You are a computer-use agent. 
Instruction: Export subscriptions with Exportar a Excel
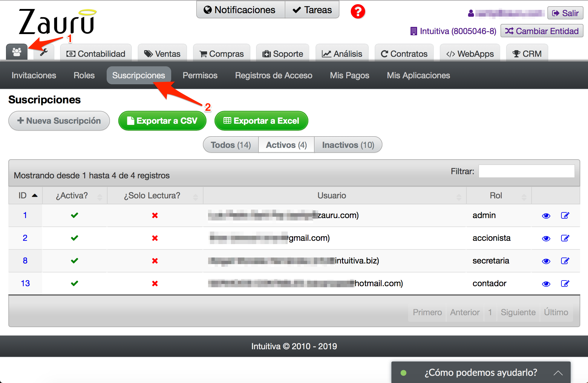[x=261, y=121]
